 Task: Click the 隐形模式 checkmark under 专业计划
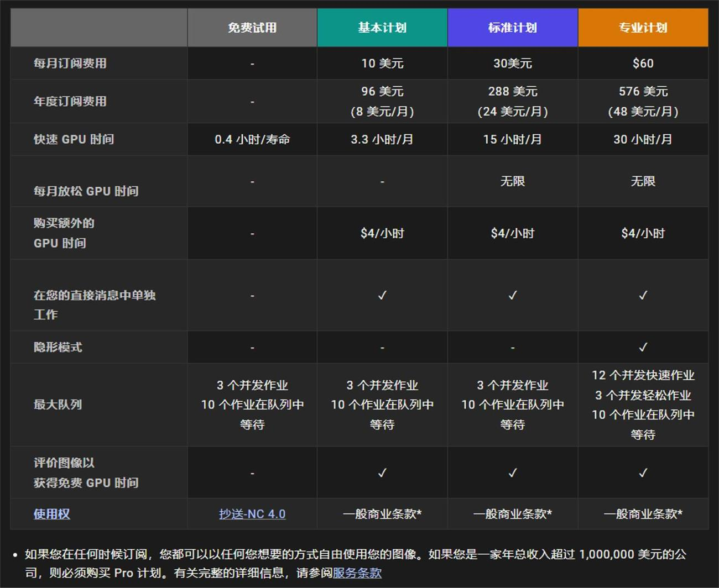643,348
